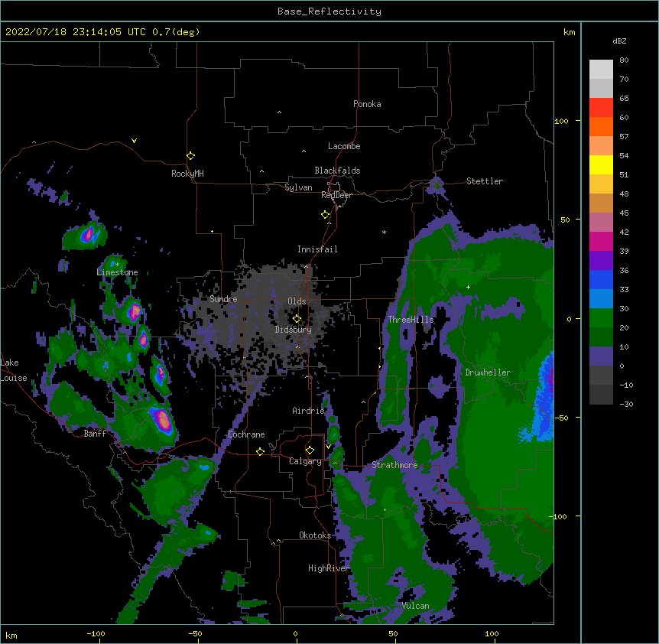Viewport: 659px width, 644px height.
Task: Click the Didsbury map label
Action: (294, 330)
